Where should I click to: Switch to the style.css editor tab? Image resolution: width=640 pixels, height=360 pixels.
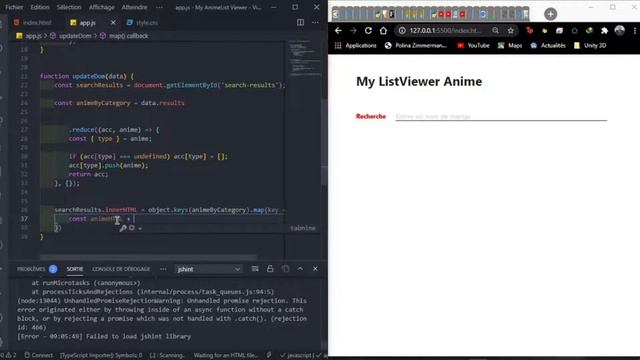pyautogui.click(x=142, y=23)
